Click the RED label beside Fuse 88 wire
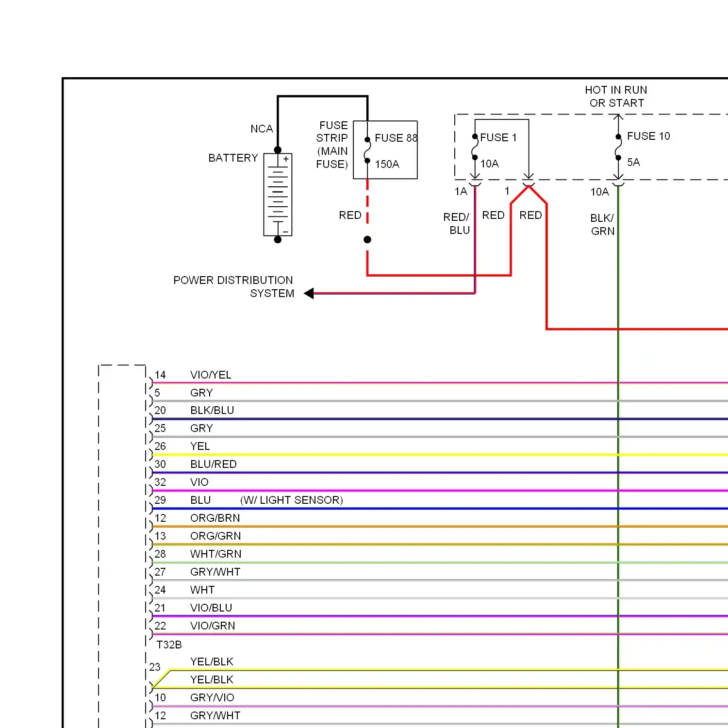Viewport: 728px width, 728px height. pos(350,215)
